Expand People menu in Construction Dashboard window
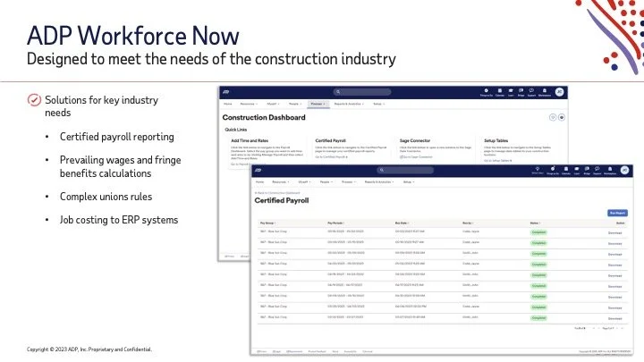Image resolution: width=644 pixels, height=362 pixels. pos(295,104)
